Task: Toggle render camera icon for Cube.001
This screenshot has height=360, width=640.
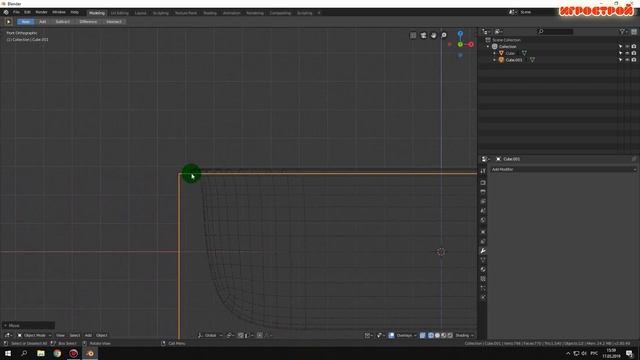Action: tap(634, 60)
